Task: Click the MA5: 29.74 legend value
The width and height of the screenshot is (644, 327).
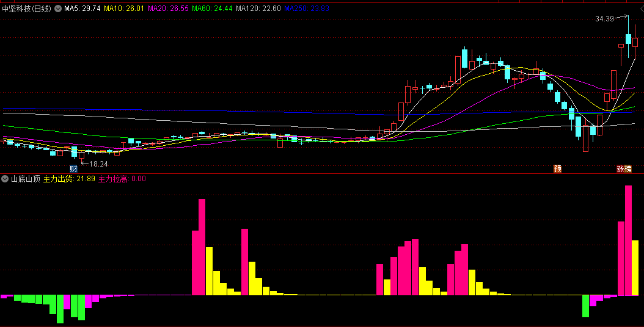Action: [x=82, y=9]
